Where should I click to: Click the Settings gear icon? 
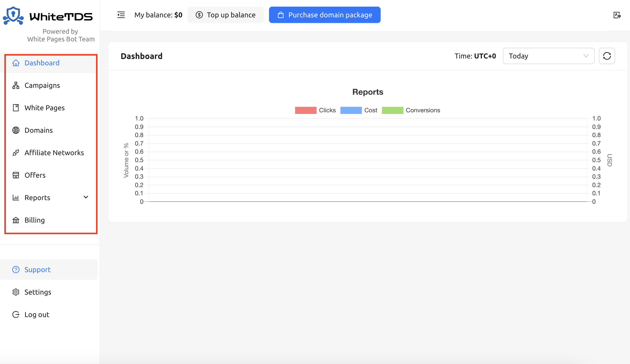[16, 292]
